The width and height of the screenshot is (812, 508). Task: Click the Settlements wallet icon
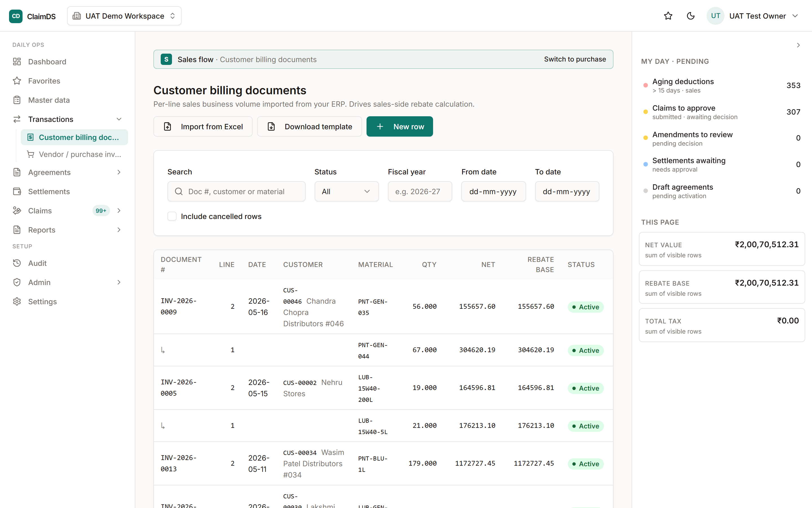point(17,192)
